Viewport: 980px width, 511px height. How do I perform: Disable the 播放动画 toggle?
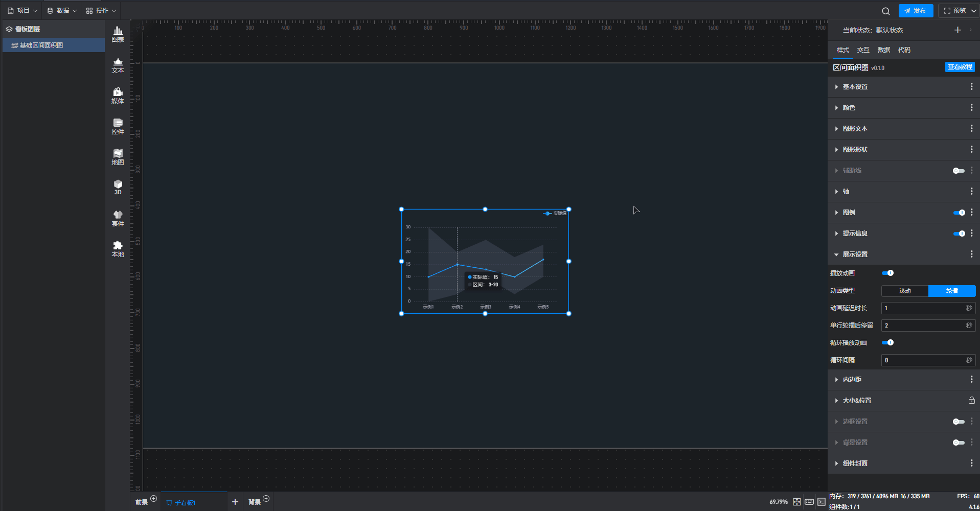tap(888, 273)
